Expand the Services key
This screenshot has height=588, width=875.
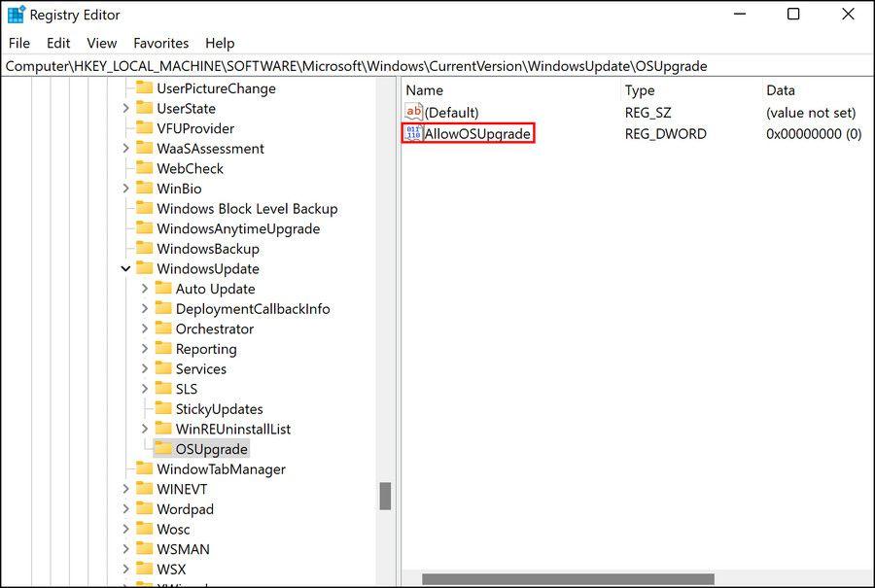[x=145, y=368]
